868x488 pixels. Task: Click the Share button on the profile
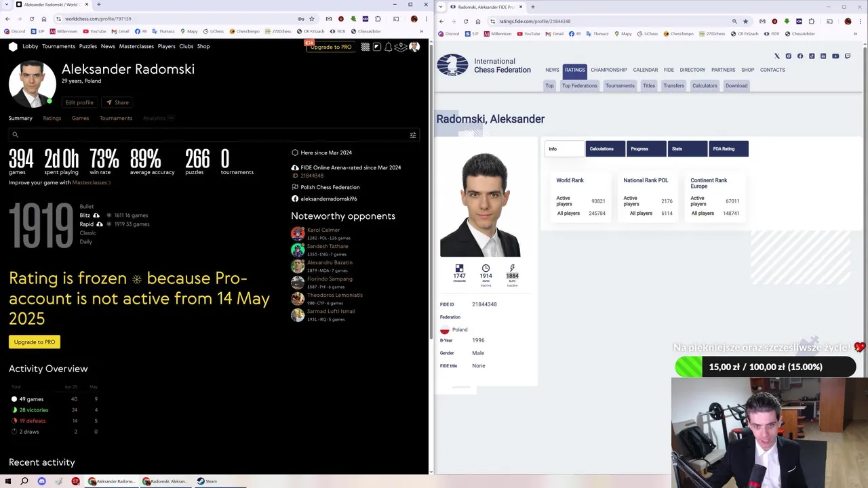coord(117,102)
